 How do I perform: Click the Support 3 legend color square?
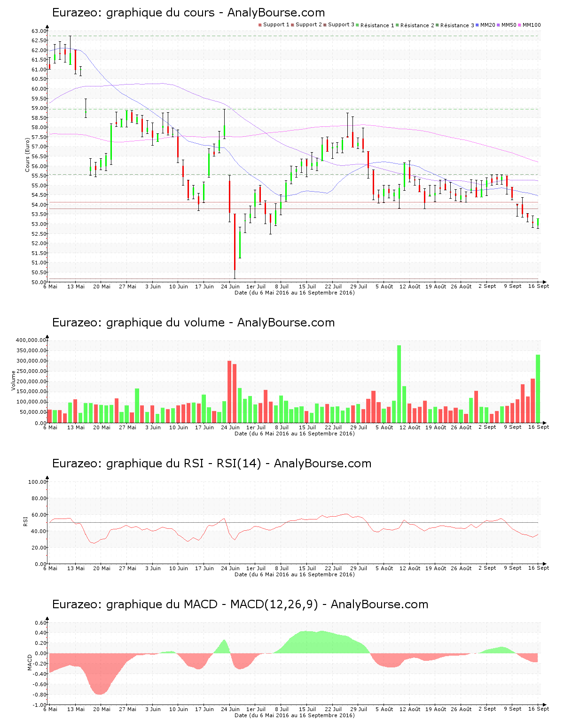click(x=325, y=25)
